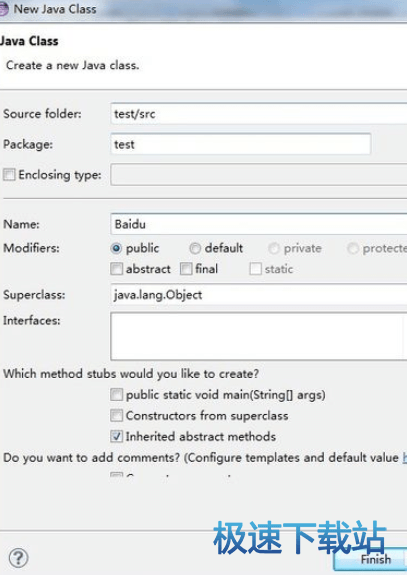The image size is (407, 575).
Task: Click inside the Interfaces list box
Action: point(258,336)
